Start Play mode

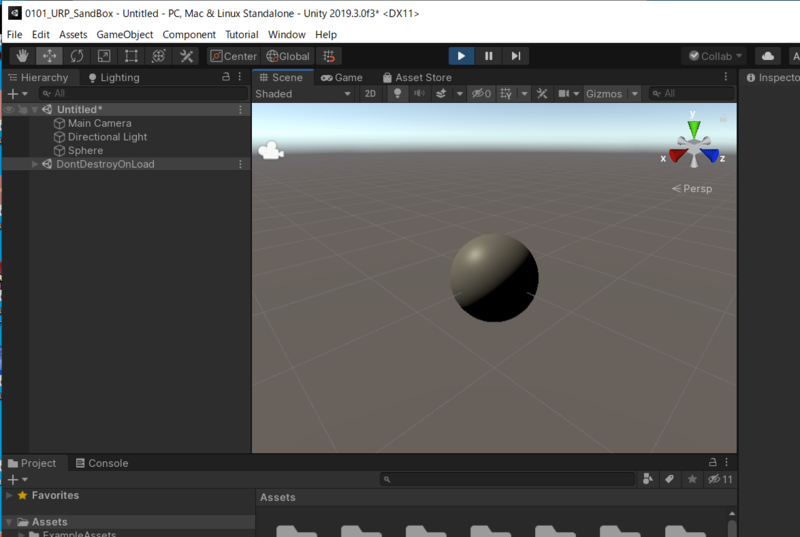point(461,56)
